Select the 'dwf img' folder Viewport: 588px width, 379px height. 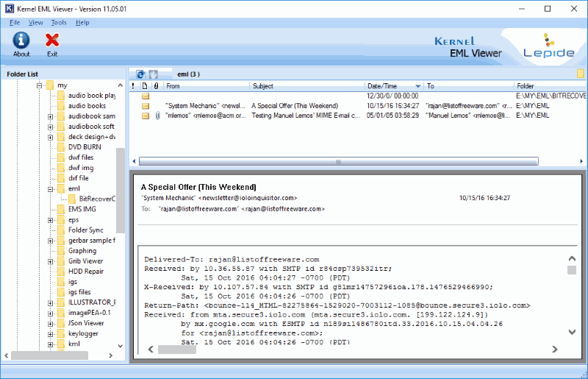click(x=81, y=168)
